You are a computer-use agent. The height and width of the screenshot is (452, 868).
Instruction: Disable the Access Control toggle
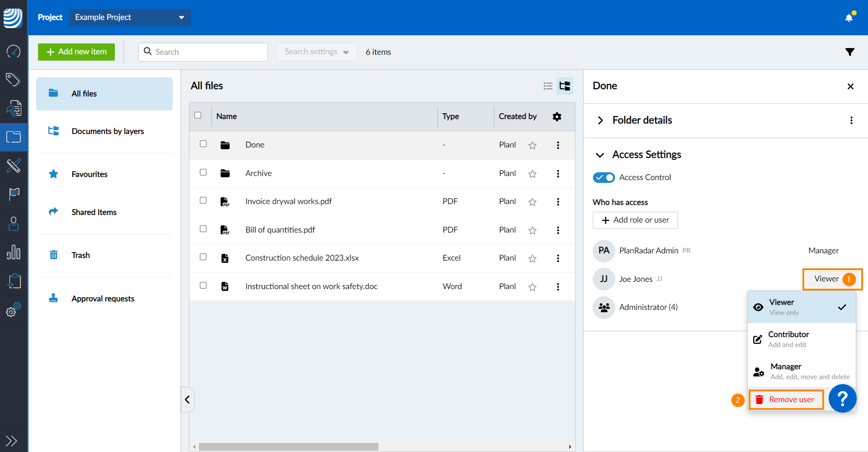pyautogui.click(x=604, y=177)
